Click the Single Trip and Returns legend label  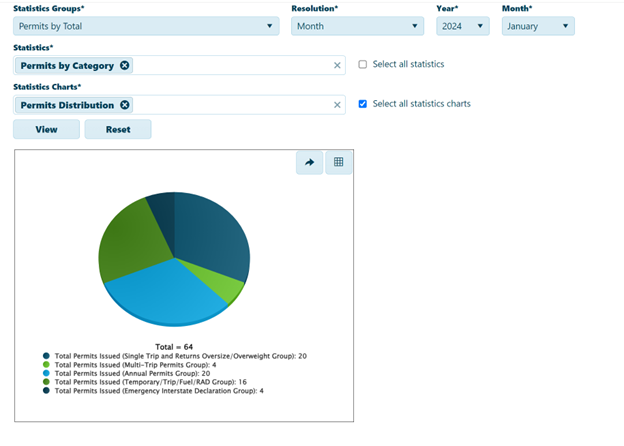pos(181,356)
